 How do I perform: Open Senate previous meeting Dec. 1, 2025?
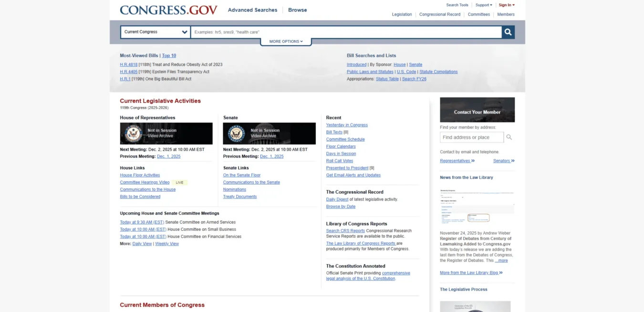click(x=272, y=156)
